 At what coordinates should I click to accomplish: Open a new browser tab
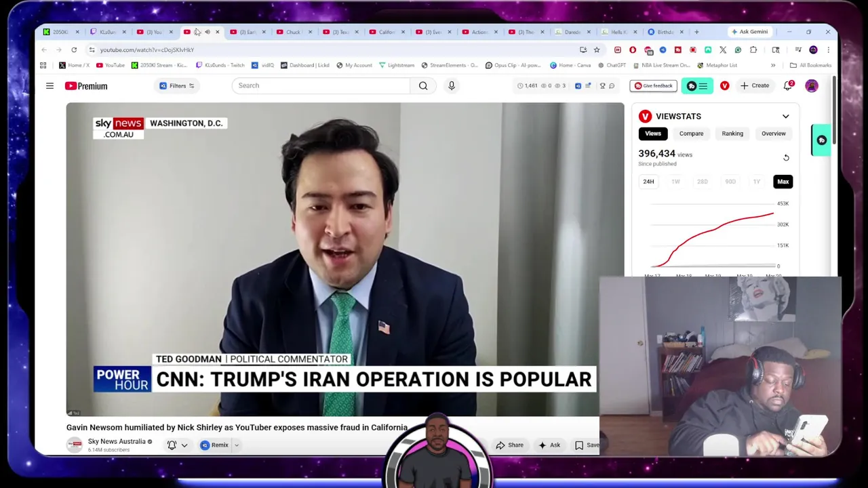[696, 32]
